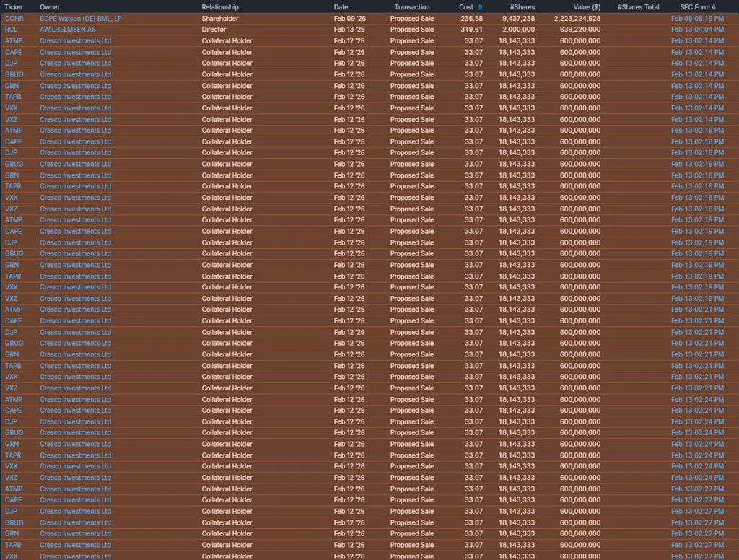Open SEC filing link in DJP 02:21 PM row
Screen dimensions: 739x560
tap(697, 333)
